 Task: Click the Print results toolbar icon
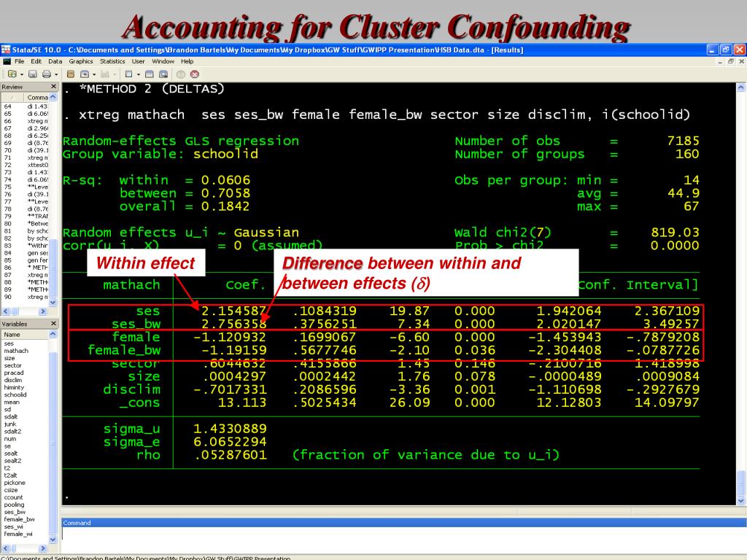pos(46,74)
